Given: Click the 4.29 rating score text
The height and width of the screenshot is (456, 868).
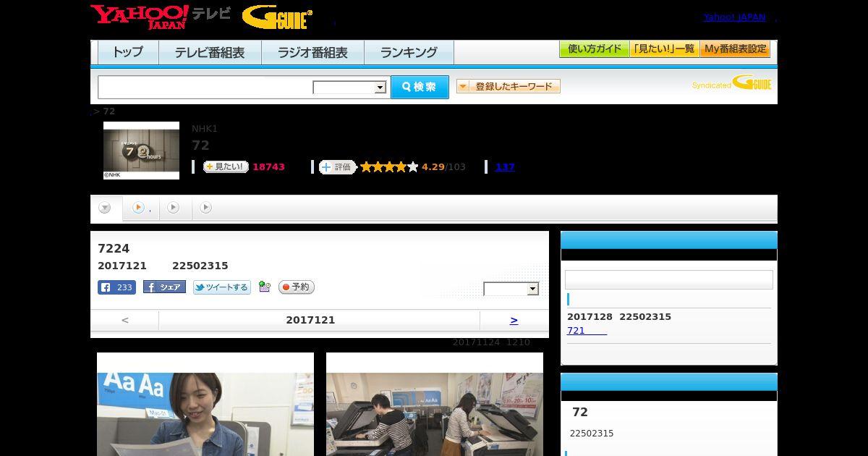Looking at the screenshot, I should point(433,167).
